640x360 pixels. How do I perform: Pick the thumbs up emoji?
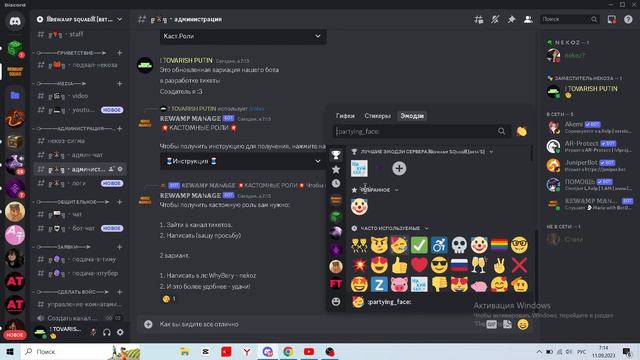coord(399,265)
